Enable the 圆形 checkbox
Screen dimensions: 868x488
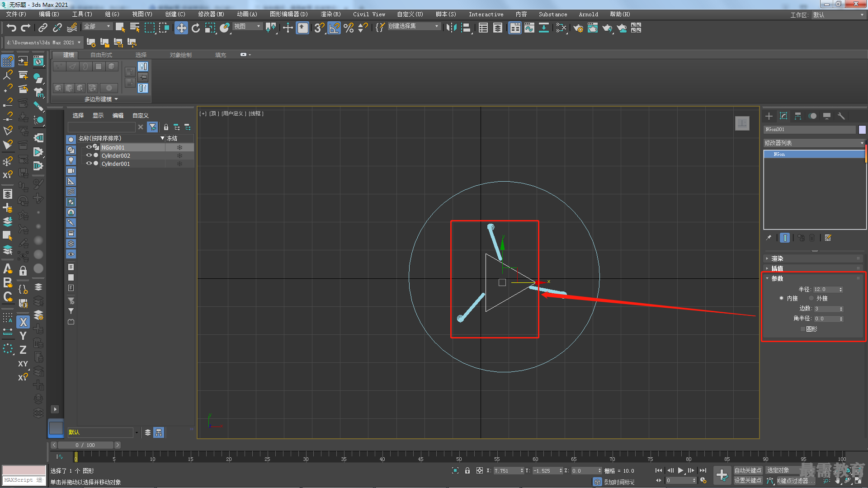[803, 329]
